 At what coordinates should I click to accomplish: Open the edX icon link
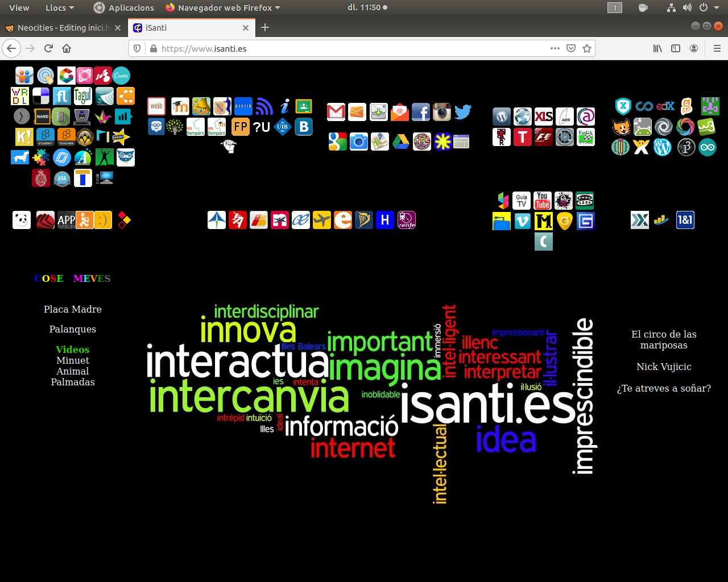[x=665, y=106]
